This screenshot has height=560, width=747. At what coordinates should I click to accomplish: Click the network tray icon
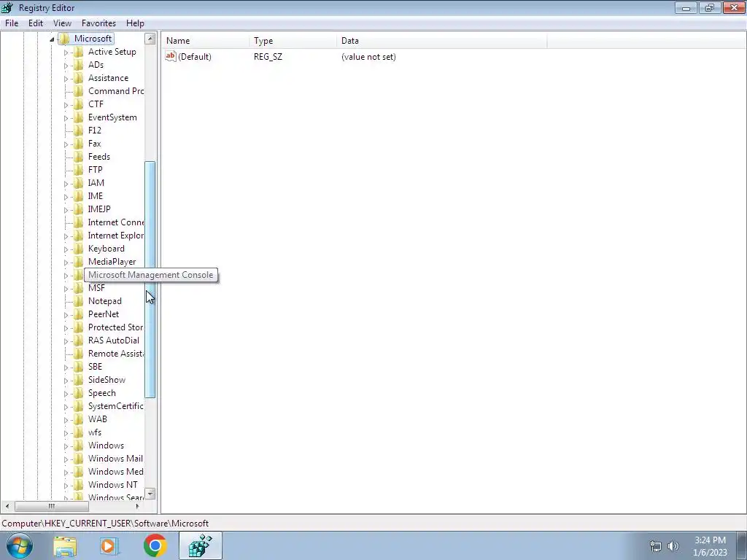656,546
